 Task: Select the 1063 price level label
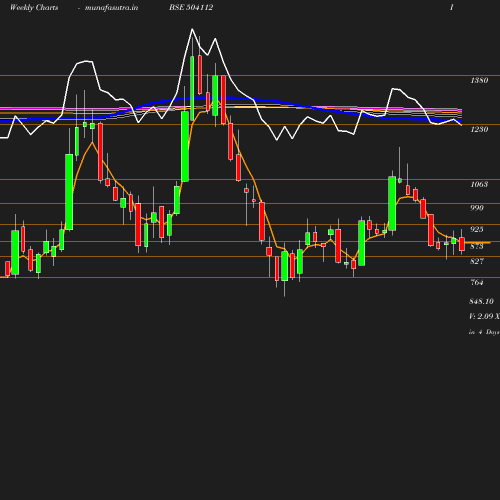[x=479, y=184]
